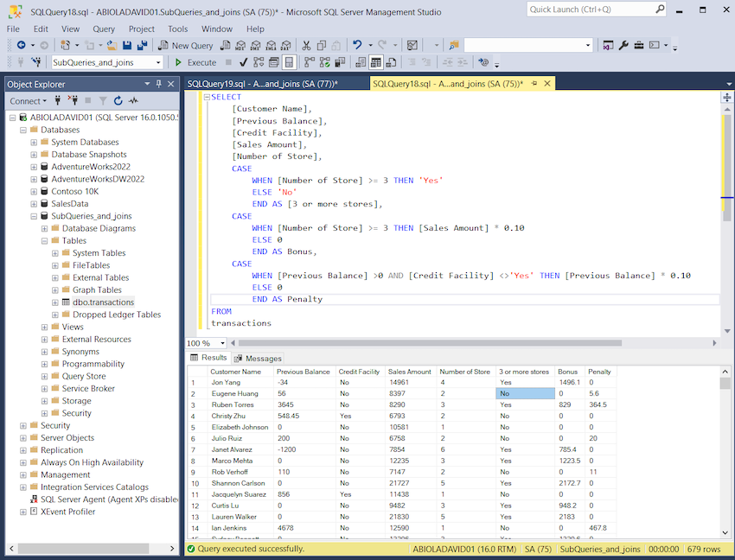Refresh the Object Explorer

118,101
